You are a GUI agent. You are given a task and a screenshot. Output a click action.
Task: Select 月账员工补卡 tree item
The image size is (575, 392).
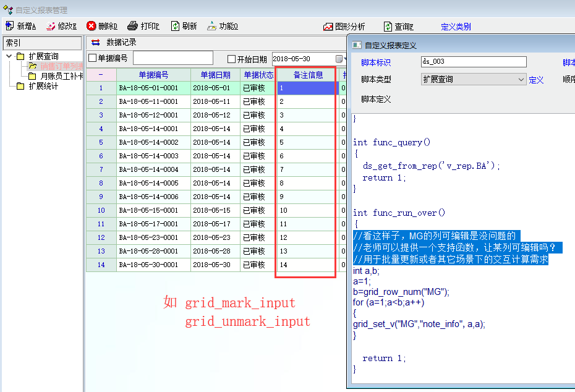coord(61,76)
